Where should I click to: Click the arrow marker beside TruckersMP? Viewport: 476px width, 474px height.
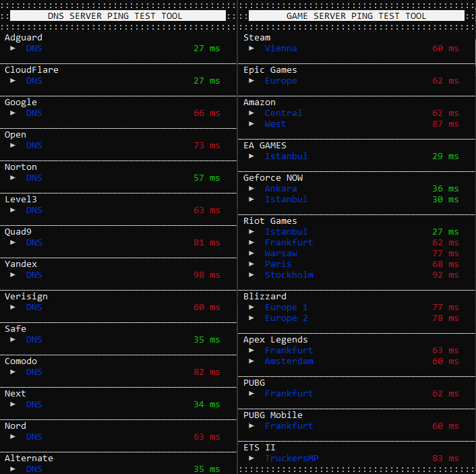click(251, 458)
